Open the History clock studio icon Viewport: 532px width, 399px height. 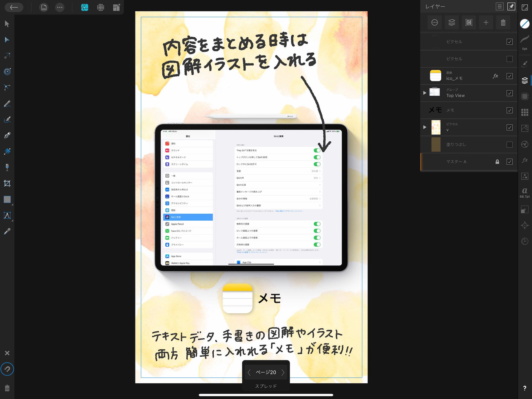click(x=525, y=241)
